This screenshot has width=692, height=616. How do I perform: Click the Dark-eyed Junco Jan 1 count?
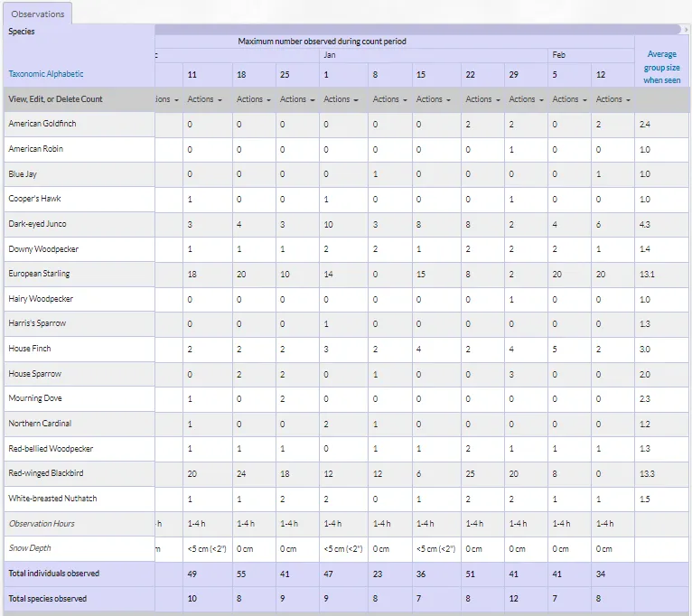tap(328, 224)
